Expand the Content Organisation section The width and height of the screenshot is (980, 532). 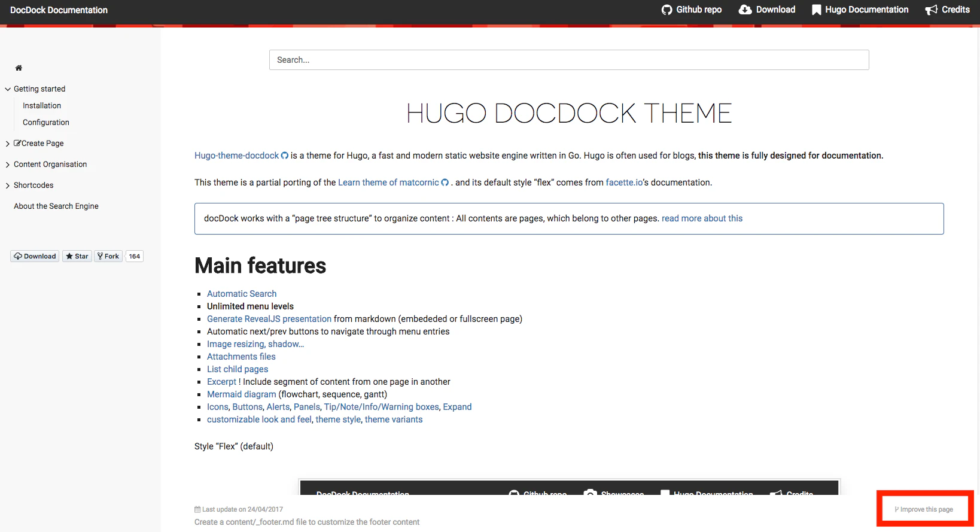(x=8, y=165)
